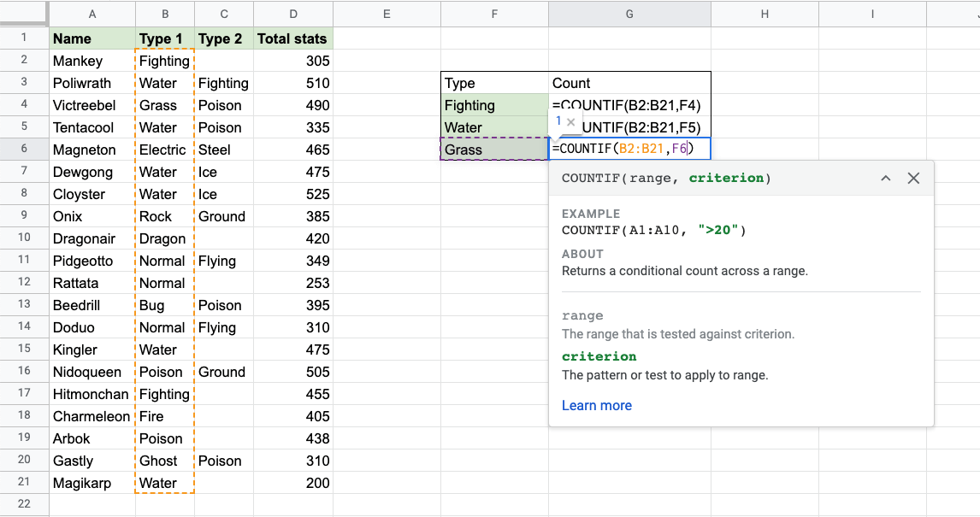Click the cell with COUNTIF(B2:B21,F4)

pos(629,105)
